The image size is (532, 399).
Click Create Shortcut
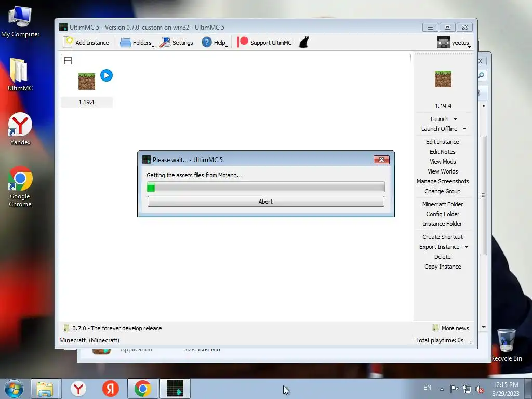point(443,237)
